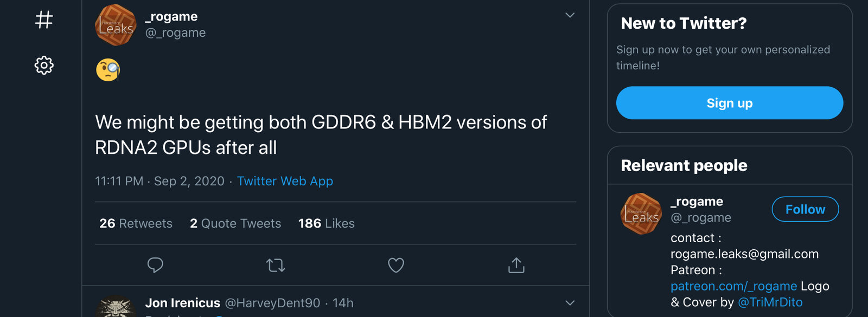View the 26 Retweets list

(136, 223)
